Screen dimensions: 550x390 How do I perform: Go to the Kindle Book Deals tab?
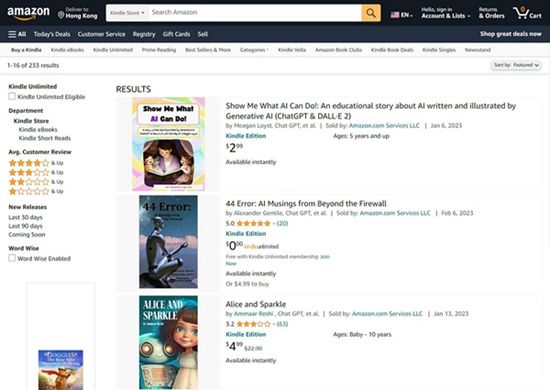coord(392,50)
